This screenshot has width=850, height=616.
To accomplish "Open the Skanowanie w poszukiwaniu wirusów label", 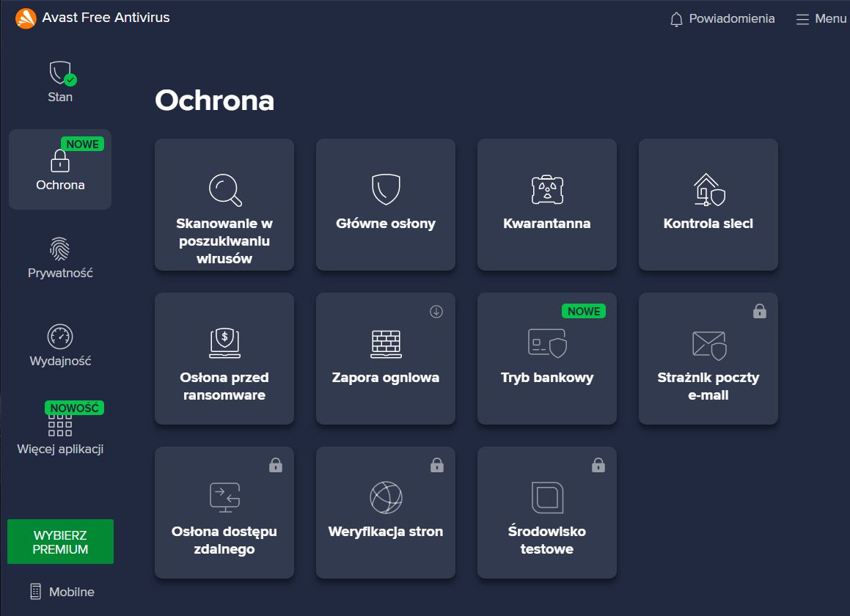I will point(224,241).
